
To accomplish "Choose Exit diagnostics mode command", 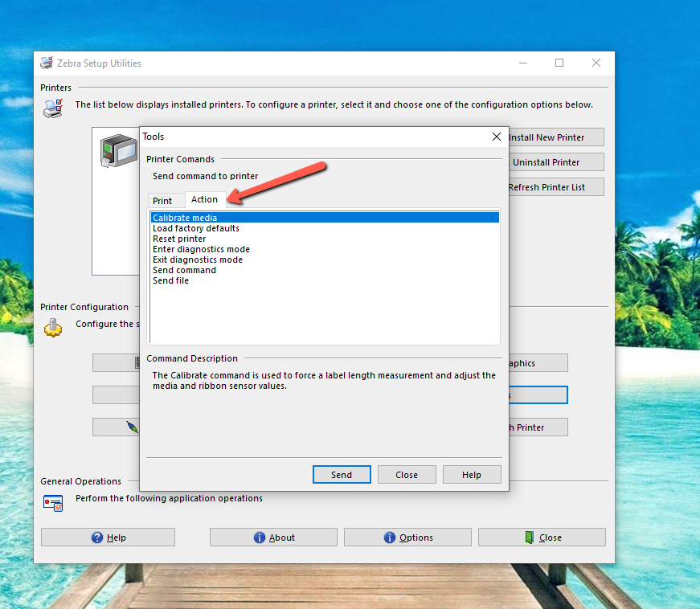I will [x=198, y=260].
